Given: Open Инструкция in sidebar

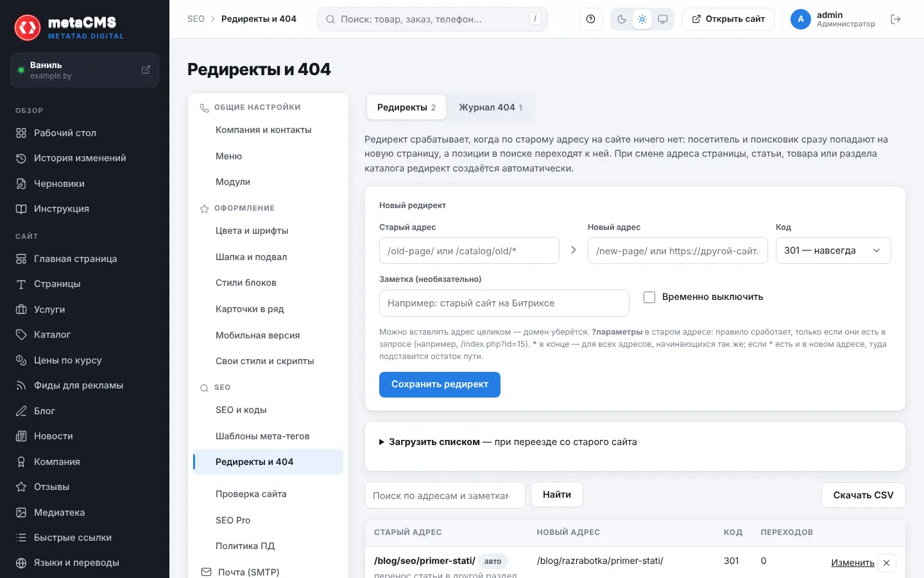Looking at the screenshot, I should tap(85, 209).
